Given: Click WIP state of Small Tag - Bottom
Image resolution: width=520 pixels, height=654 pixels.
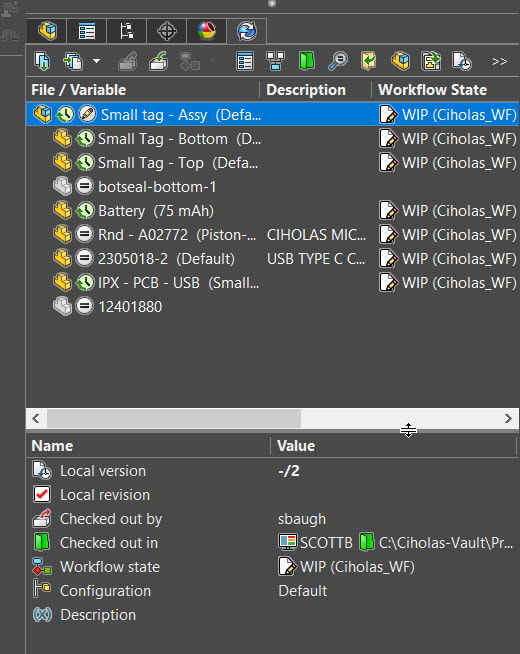Looking at the screenshot, I should (x=448, y=139).
